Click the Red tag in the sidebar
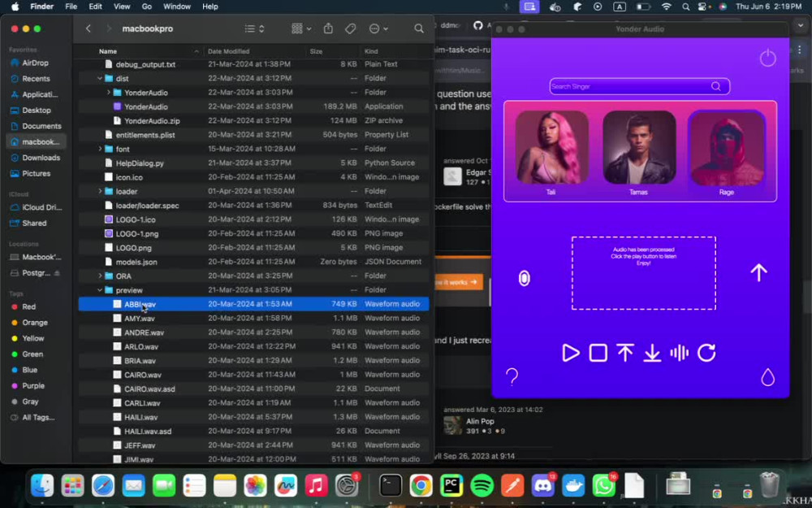 point(28,306)
